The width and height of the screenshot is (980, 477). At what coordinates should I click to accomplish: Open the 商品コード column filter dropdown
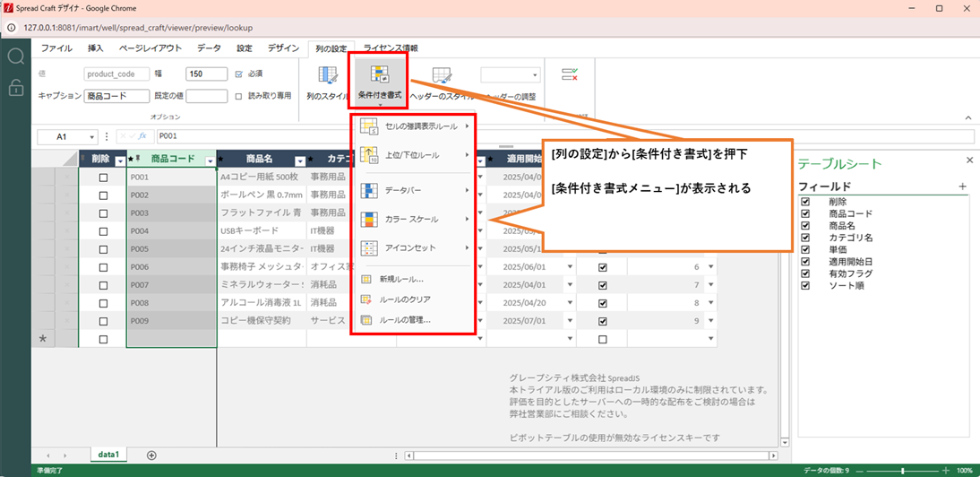click(x=210, y=160)
